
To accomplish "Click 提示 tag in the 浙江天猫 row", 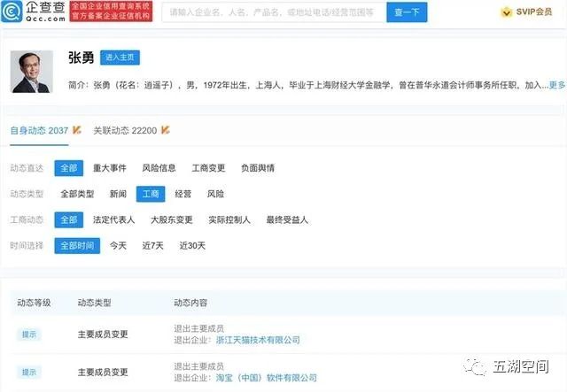I will click(x=29, y=334).
